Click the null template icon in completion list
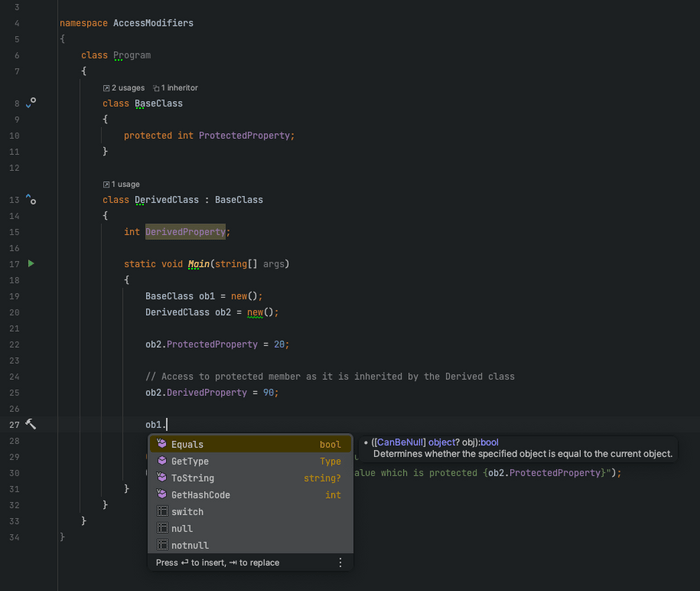 point(162,528)
